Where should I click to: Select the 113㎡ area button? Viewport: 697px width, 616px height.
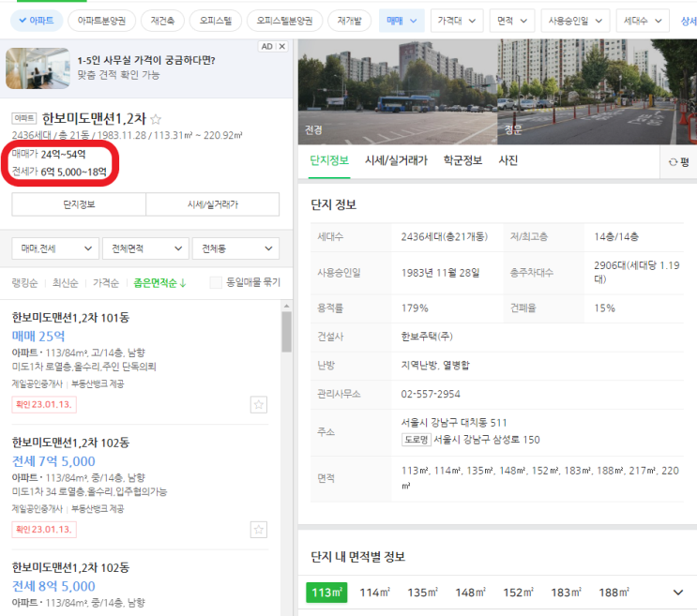tap(326, 593)
